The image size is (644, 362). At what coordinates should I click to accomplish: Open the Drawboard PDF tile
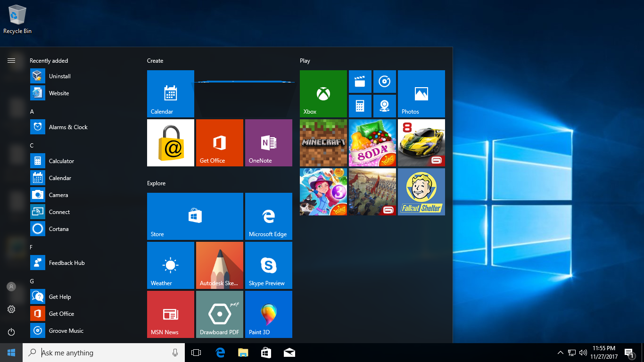pos(220,314)
